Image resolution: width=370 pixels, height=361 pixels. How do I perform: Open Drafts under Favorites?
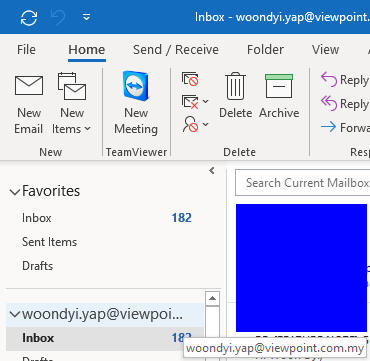point(37,266)
